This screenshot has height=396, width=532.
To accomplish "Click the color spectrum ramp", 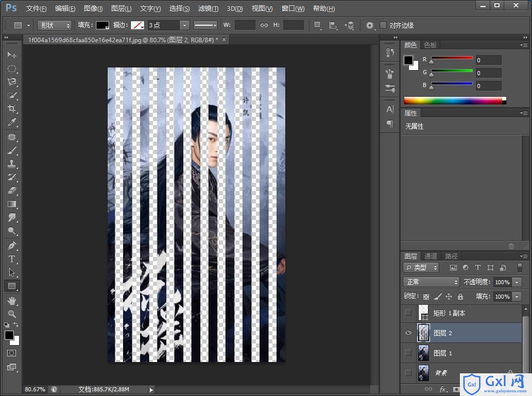I will coord(455,100).
